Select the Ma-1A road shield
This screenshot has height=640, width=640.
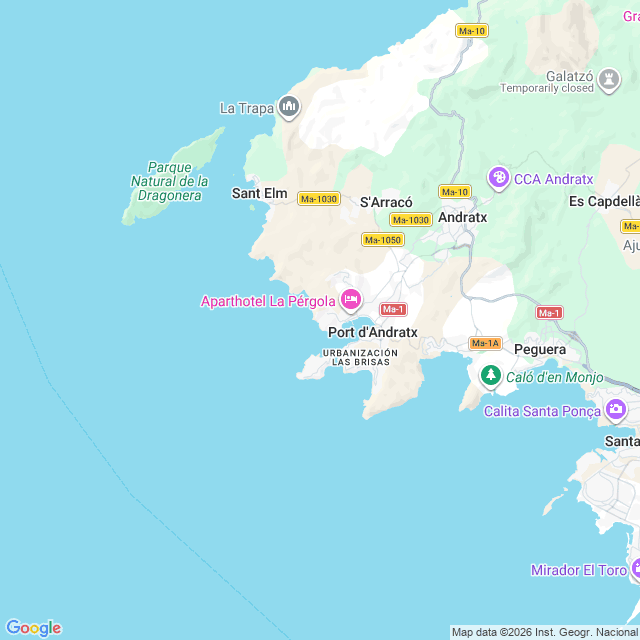coord(485,343)
